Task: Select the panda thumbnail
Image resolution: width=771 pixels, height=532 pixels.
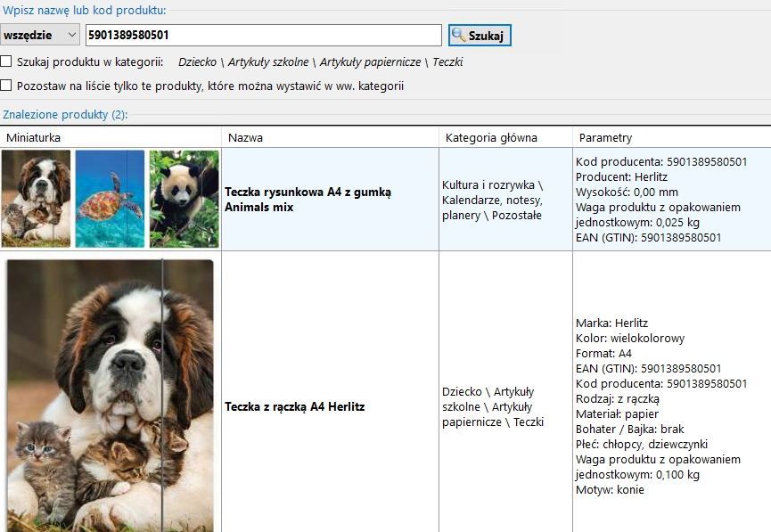Action: [184, 199]
